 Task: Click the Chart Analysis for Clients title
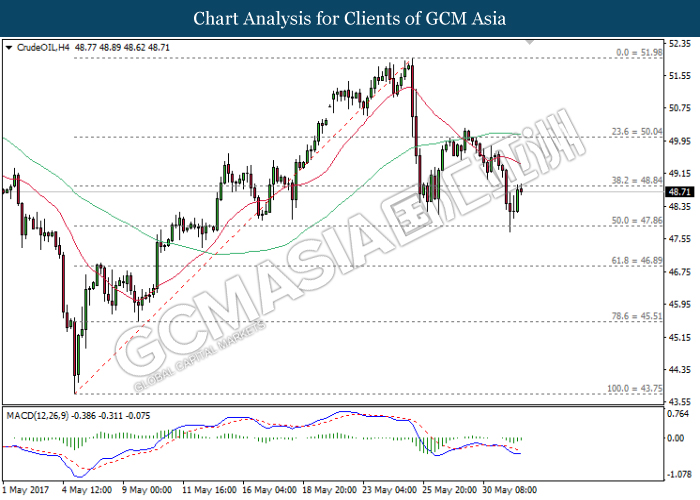point(350,19)
